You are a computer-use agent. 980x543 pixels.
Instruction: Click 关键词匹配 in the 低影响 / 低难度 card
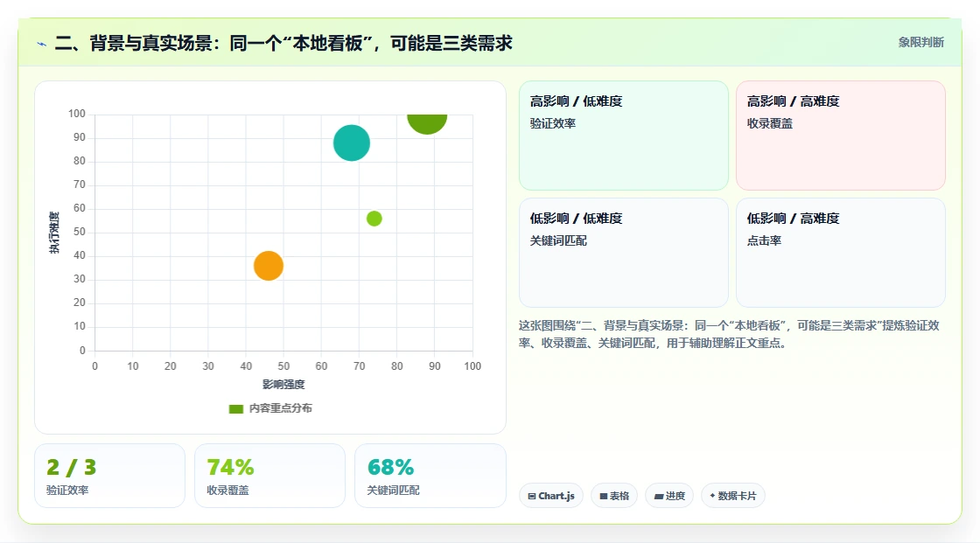pos(558,240)
